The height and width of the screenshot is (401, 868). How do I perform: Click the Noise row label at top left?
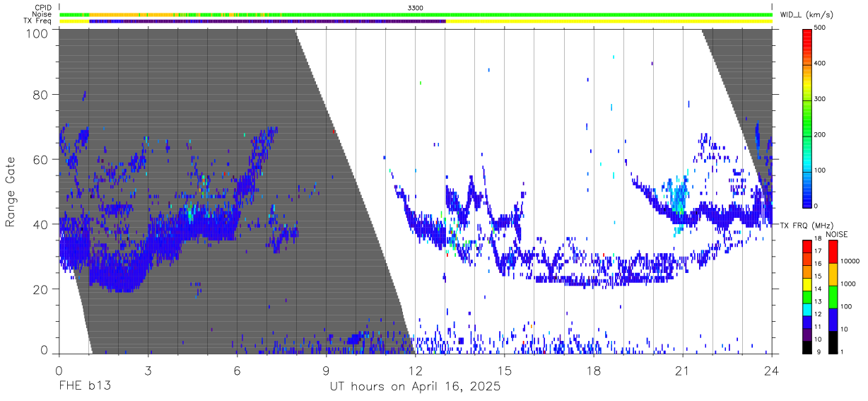42,14
